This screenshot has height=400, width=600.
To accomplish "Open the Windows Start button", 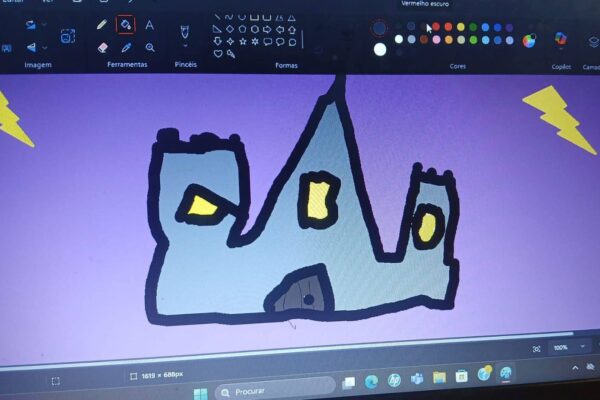I will click(199, 391).
